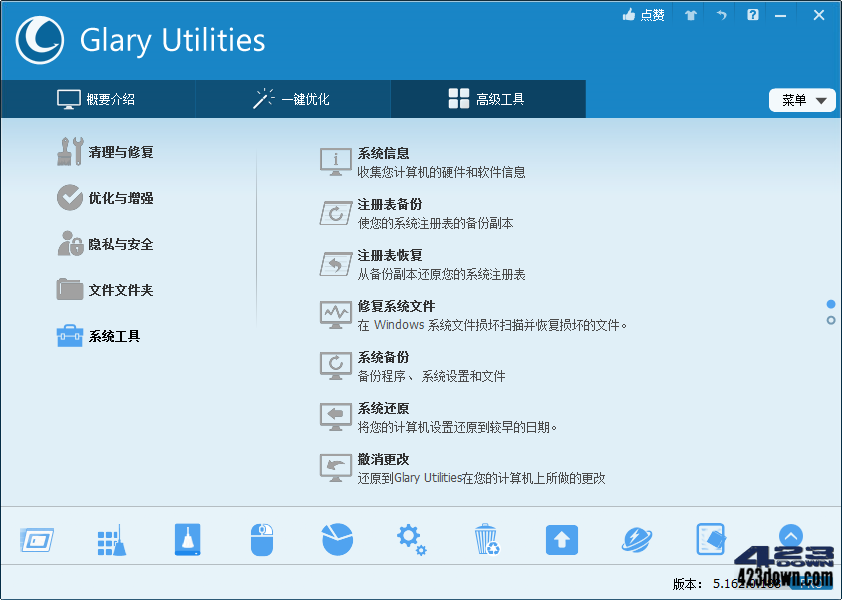This screenshot has width=842, height=600.
Task: Open the 菜单 dropdown menu
Action: (801, 100)
